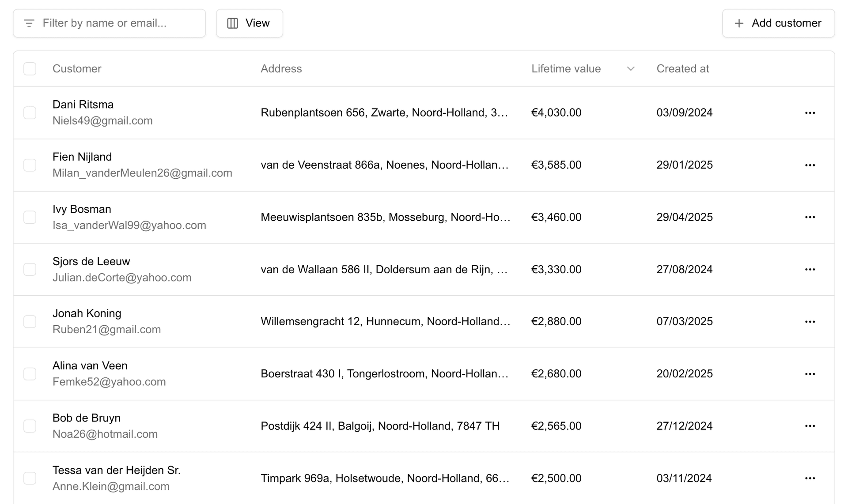
Task: Click the filter icon in the search field
Action: tap(29, 23)
